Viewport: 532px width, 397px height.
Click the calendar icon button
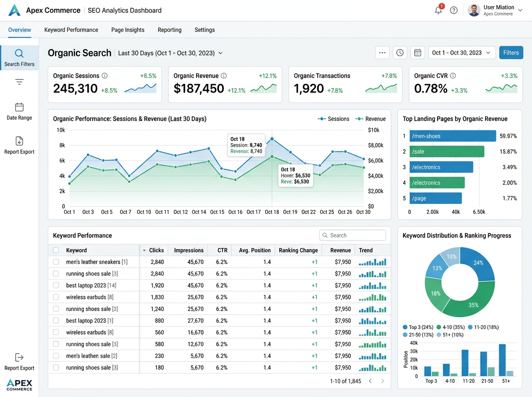418,53
